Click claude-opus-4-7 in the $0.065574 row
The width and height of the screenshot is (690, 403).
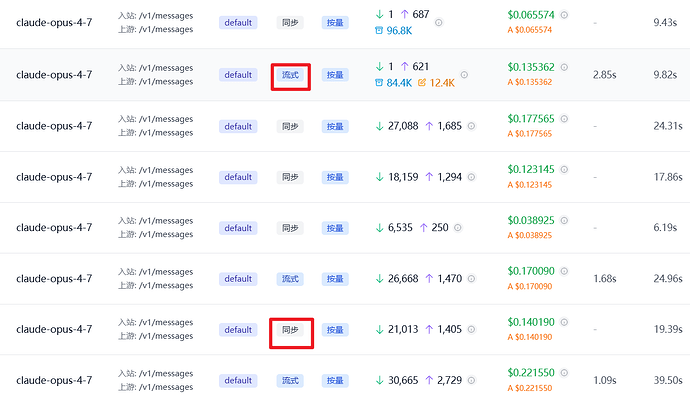click(54, 22)
